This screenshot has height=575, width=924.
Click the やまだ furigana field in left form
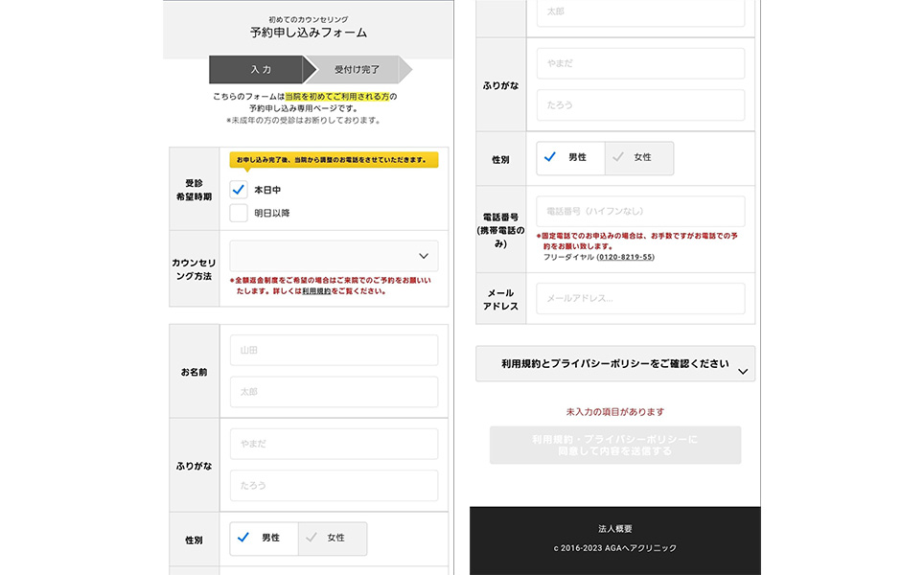pos(334,444)
